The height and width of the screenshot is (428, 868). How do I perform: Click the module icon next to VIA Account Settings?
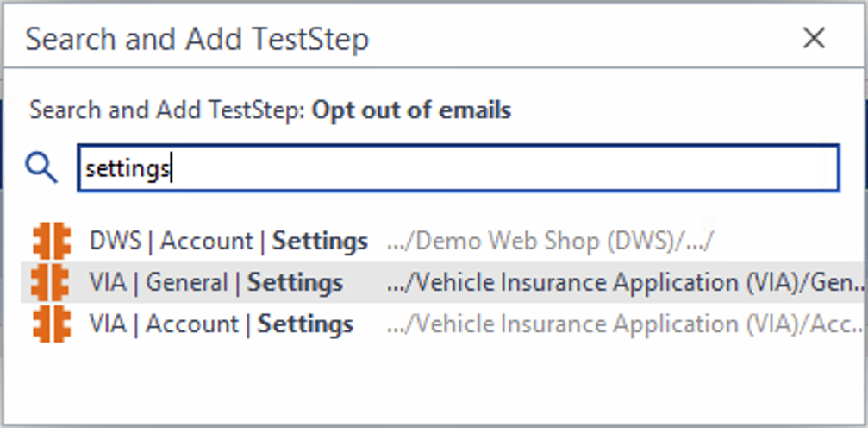point(51,324)
